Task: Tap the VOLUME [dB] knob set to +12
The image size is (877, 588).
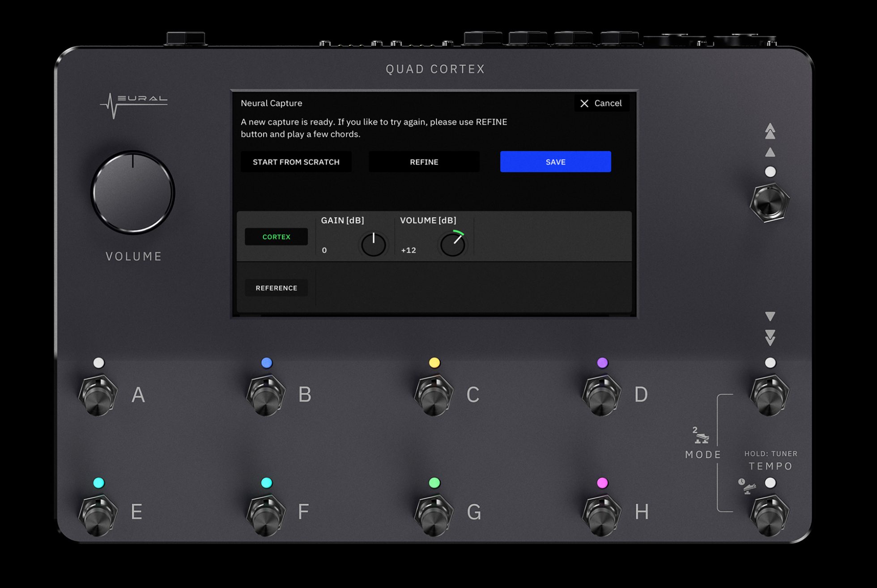Action: pyautogui.click(x=453, y=244)
